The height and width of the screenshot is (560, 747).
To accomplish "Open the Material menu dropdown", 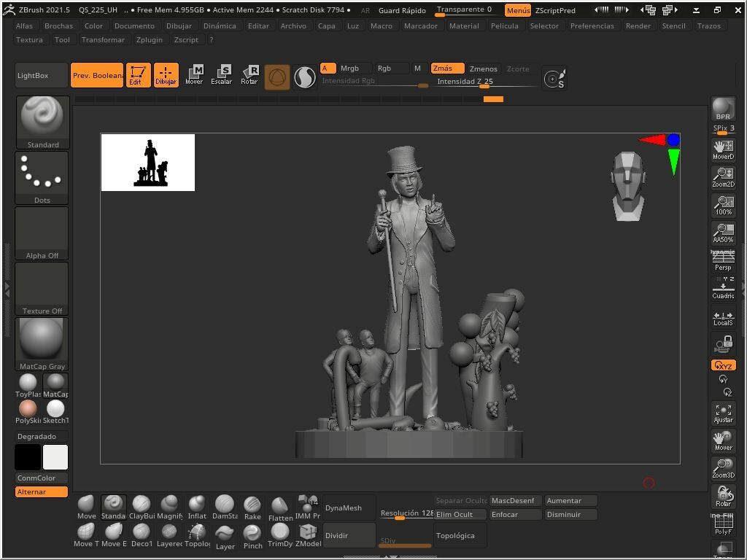I will [x=464, y=26].
